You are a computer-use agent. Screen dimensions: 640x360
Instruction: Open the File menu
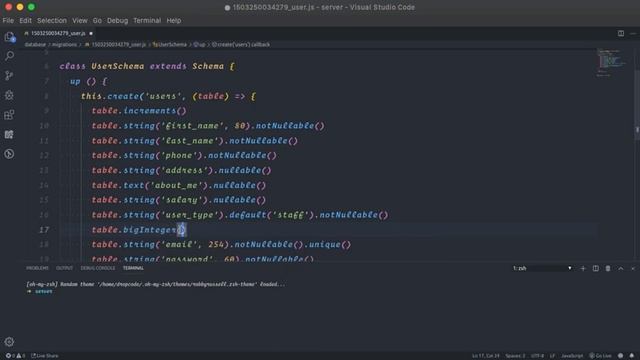pyautogui.click(x=8, y=20)
